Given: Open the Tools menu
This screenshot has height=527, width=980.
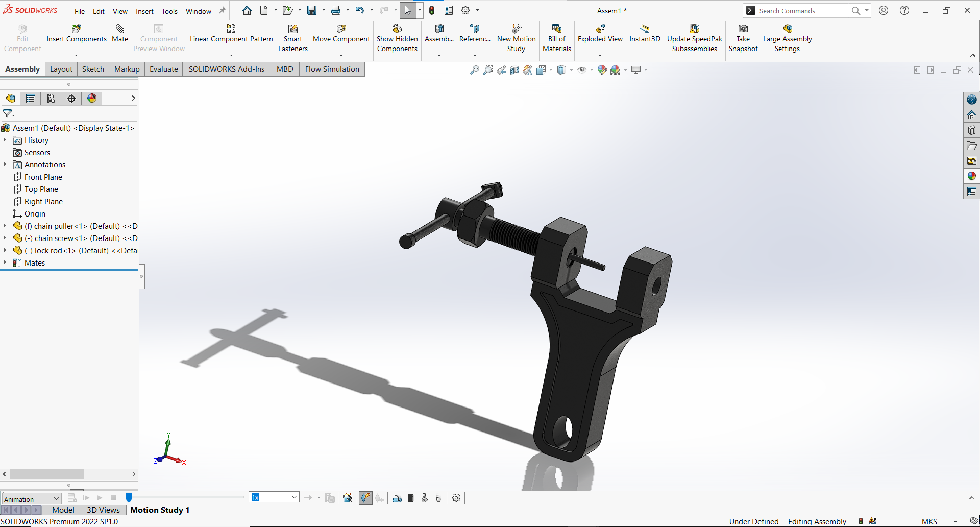Looking at the screenshot, I should click(x=169, y=11).
